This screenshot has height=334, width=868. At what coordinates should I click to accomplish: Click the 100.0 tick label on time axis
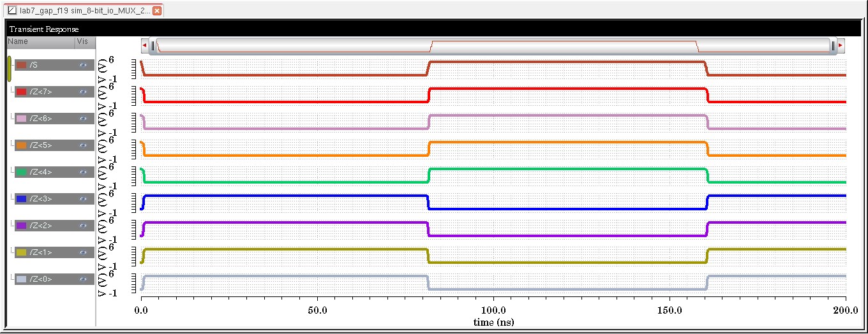pos(493,312)
